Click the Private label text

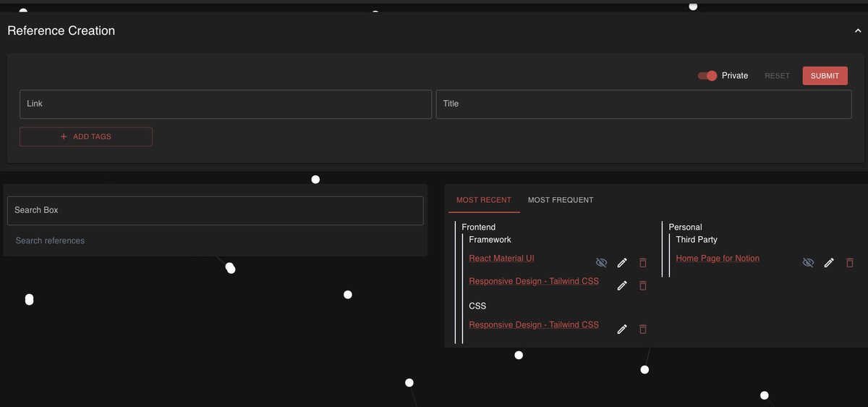click(x=735, y=75)
